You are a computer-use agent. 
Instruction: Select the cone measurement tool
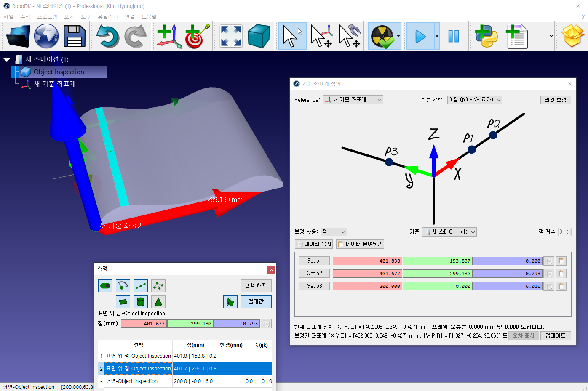pos(158,302)
